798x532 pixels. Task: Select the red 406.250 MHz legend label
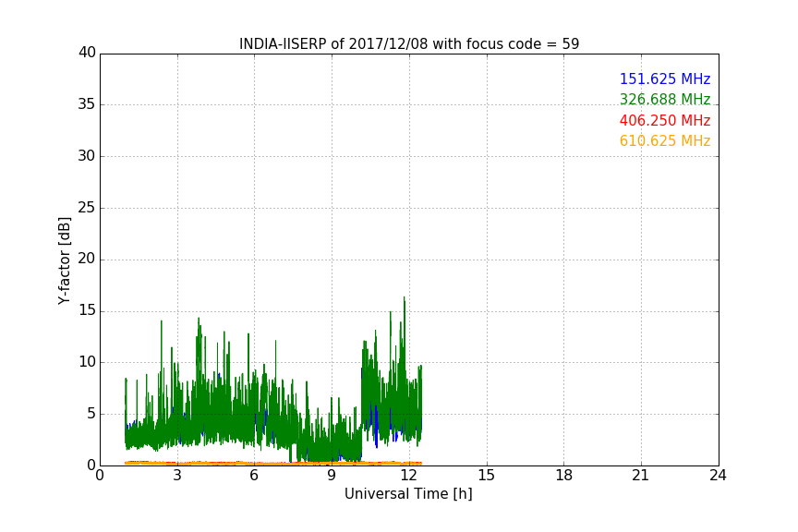665,120
